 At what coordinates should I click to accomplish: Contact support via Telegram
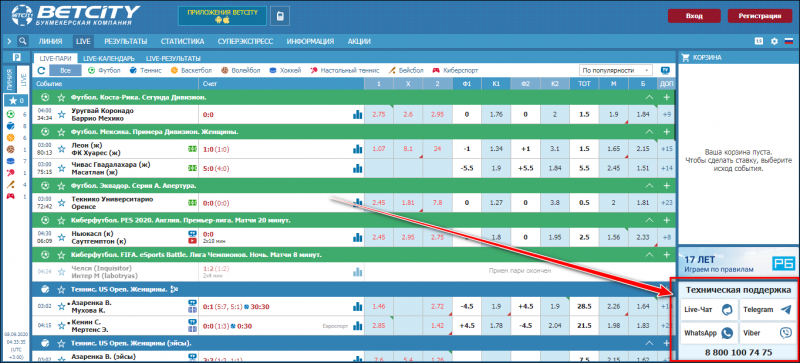coord(767,309)
